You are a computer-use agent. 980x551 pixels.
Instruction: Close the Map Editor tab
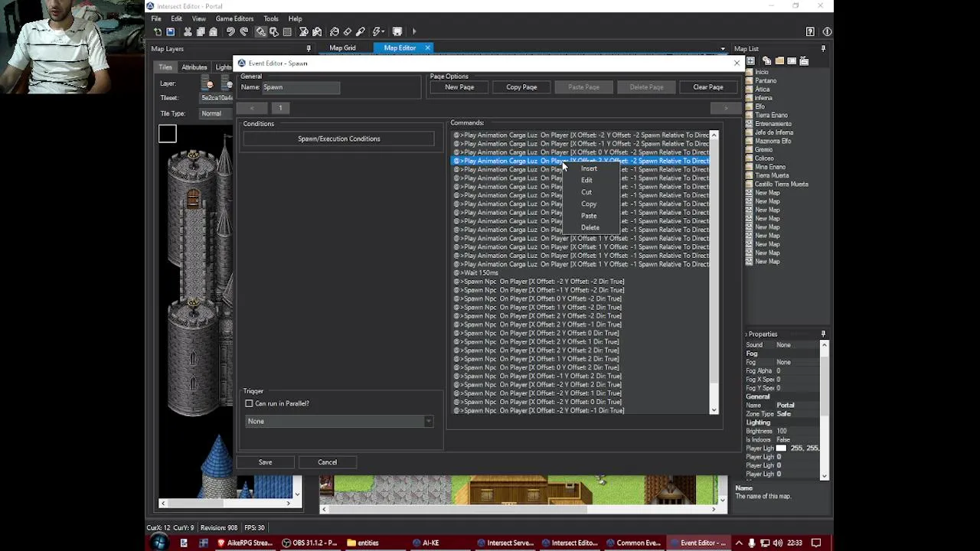click(x=427, y=48)
